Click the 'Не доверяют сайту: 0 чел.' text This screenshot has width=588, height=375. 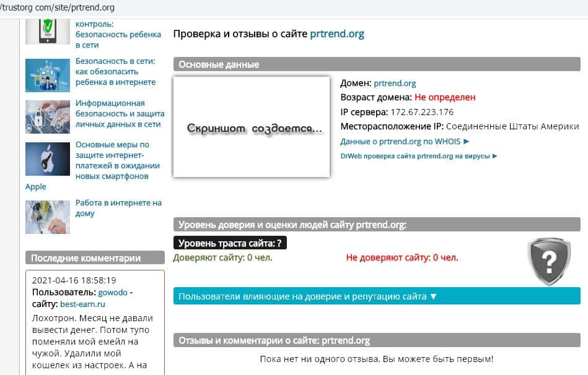tap(402, 258)
